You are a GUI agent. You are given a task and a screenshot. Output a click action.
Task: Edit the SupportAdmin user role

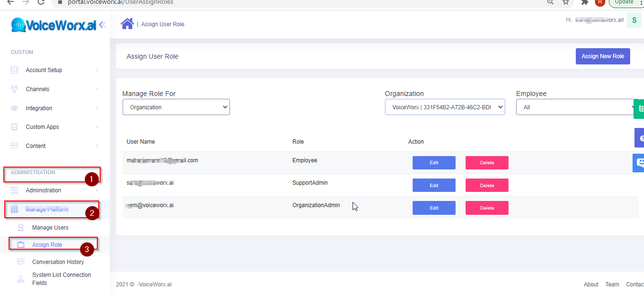coord(434,185)
